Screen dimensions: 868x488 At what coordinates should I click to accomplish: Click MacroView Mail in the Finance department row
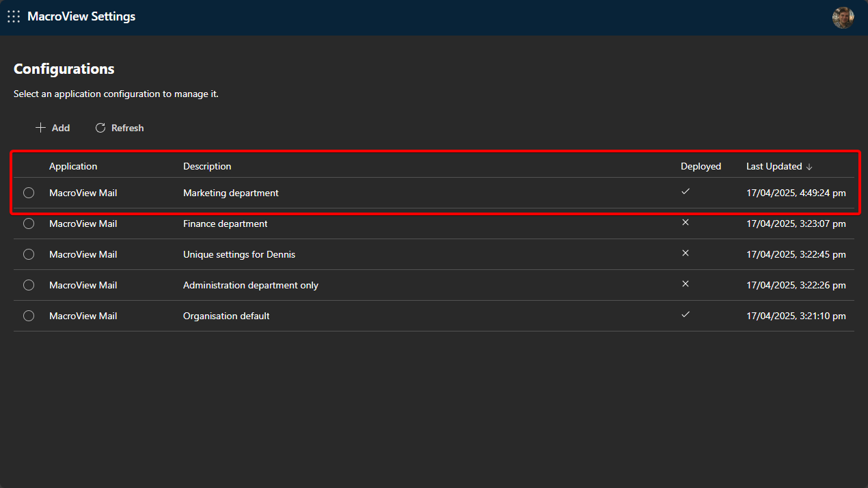[83, 223]
